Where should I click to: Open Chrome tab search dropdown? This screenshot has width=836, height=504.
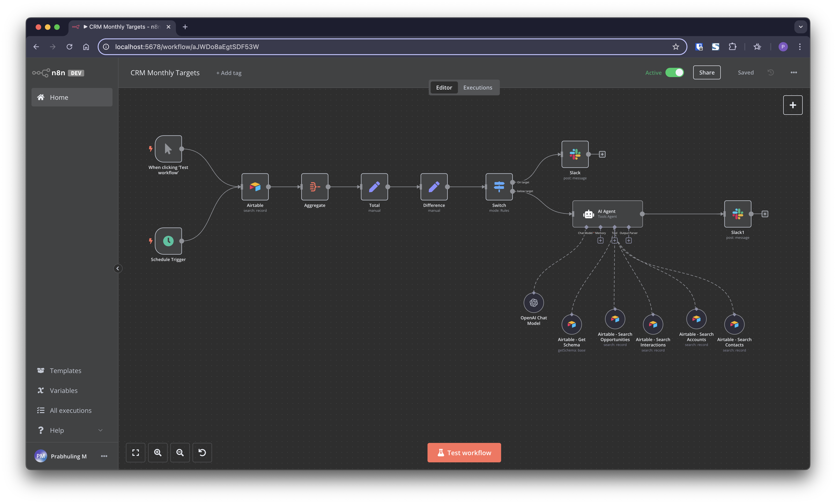coord(800,27)
